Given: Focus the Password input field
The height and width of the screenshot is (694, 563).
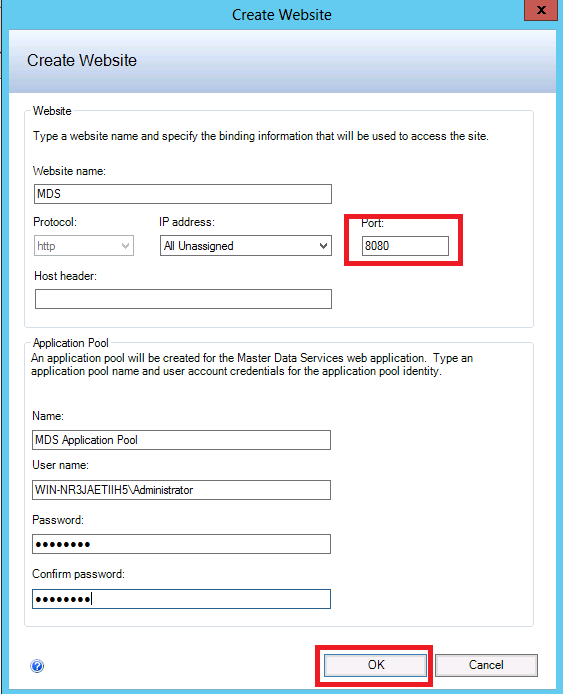Looking at the screenshot, I should [181, 544].
